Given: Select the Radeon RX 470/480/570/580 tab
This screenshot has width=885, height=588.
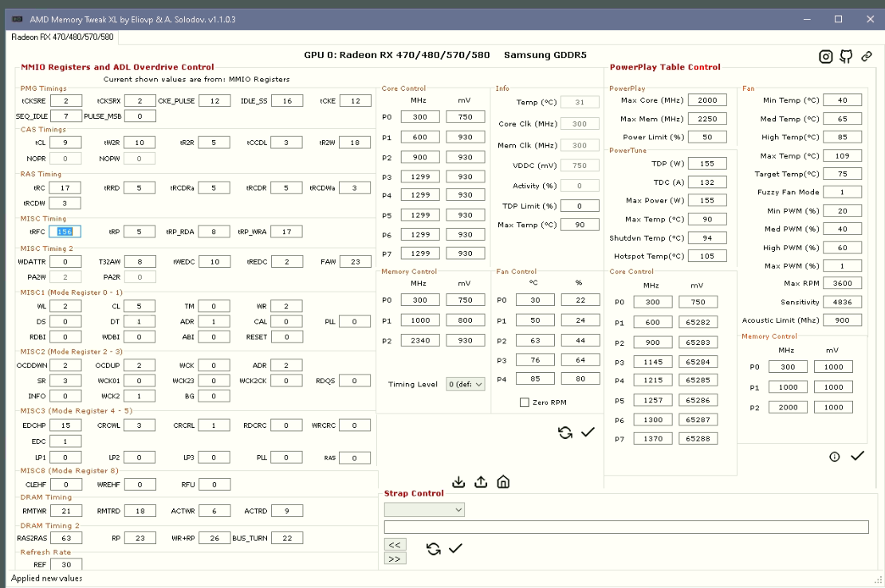Looking at the screenshot, I should (62, 37).
